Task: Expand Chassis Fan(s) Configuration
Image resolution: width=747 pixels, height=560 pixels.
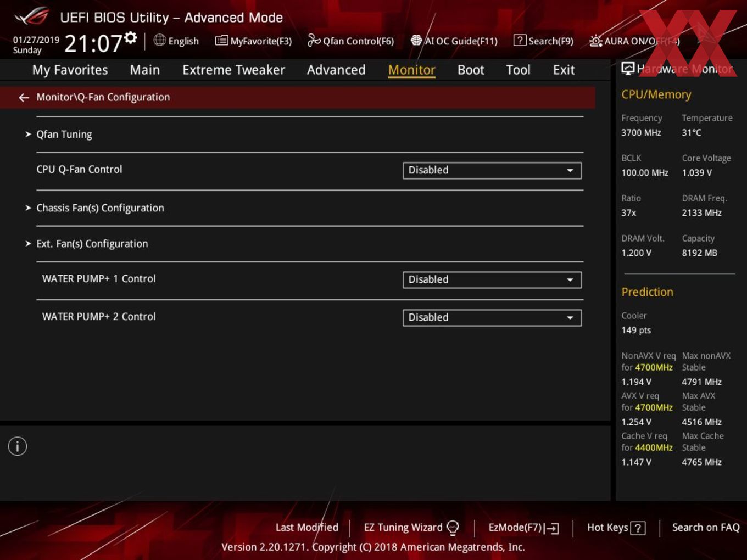Action: click(100, 208)
